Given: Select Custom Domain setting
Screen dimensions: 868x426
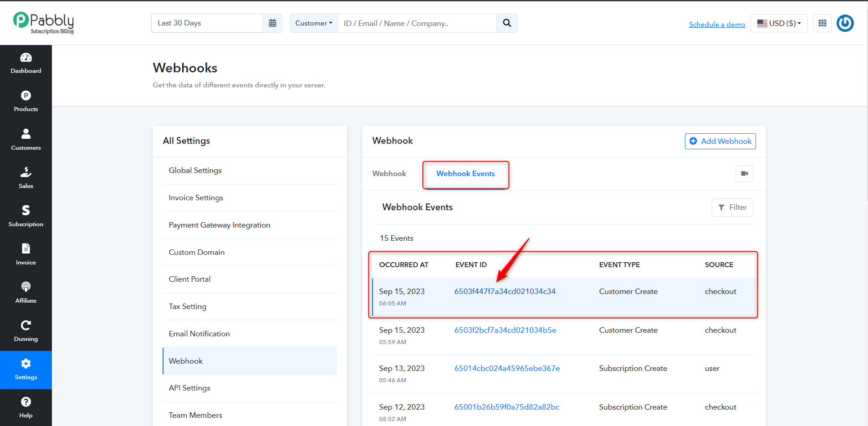Looking at the screenshot, I should tap(250, 252).
